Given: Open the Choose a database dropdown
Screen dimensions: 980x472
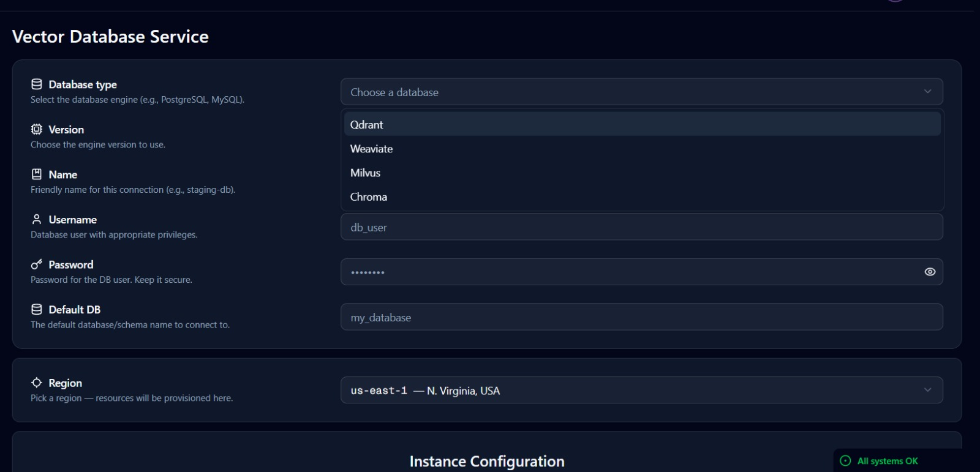Looking at the screenshot, I should [642, 92].
